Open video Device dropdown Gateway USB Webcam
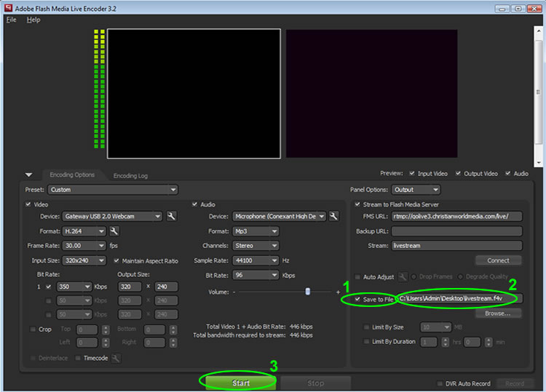This screenshot has width=546, height=392. [112, 216]
